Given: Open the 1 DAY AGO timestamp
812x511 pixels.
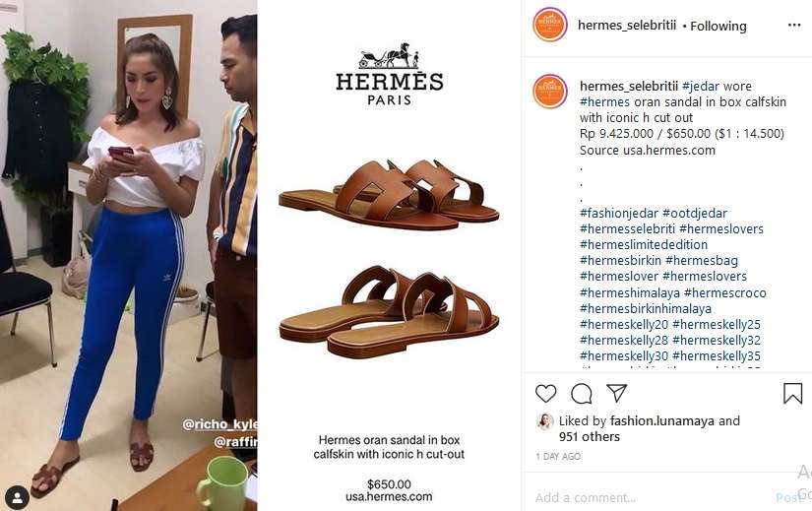Looking at the screenshot, I should [558, 457].
